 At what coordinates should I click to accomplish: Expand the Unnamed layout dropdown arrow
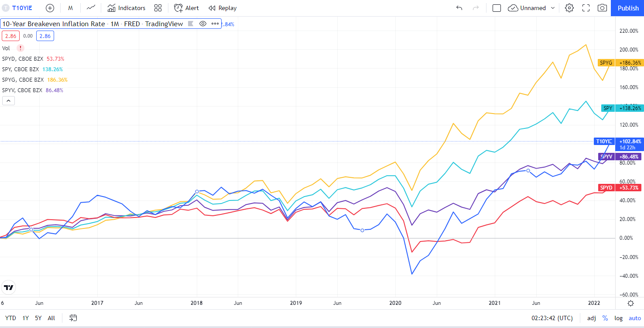point(553,8)
